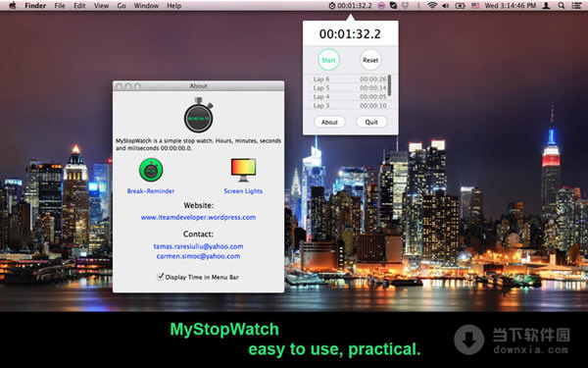Viewport: 588px width, 368px height.
Task: Open the volume control in menu bar
Action: click(446, 6)
